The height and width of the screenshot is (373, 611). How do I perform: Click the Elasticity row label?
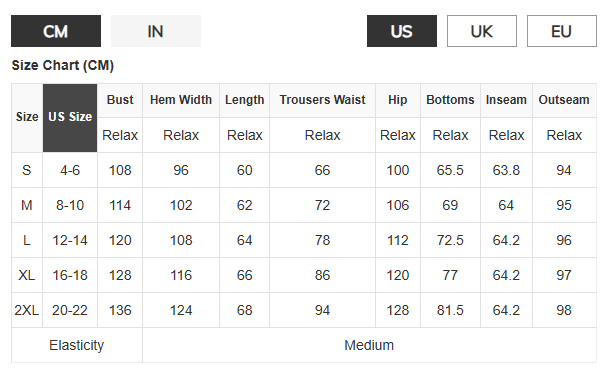(x=77, y=345)
